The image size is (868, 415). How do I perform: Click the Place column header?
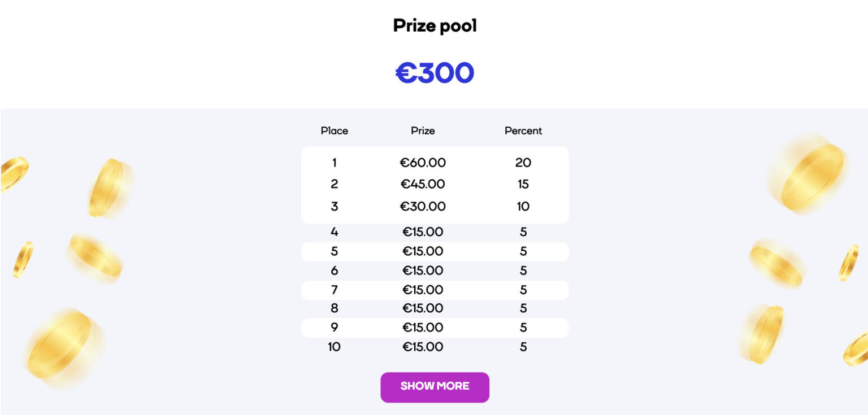pos(335,130)
